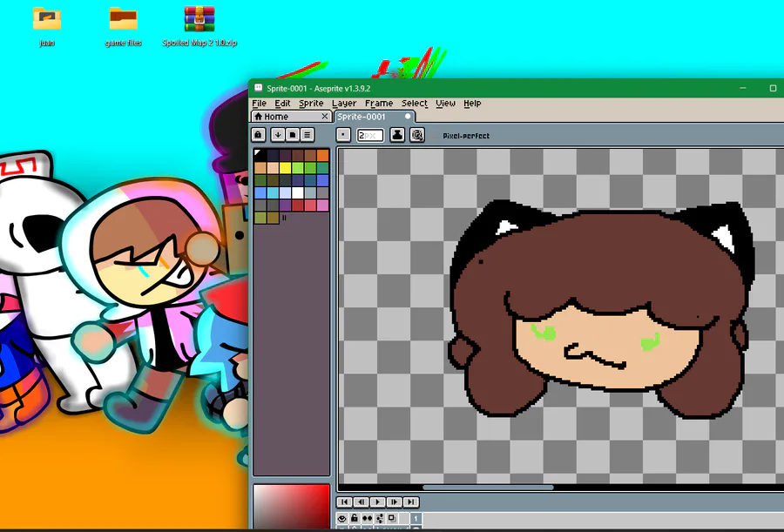Open the Frame menu

click(x=379, y=103)
